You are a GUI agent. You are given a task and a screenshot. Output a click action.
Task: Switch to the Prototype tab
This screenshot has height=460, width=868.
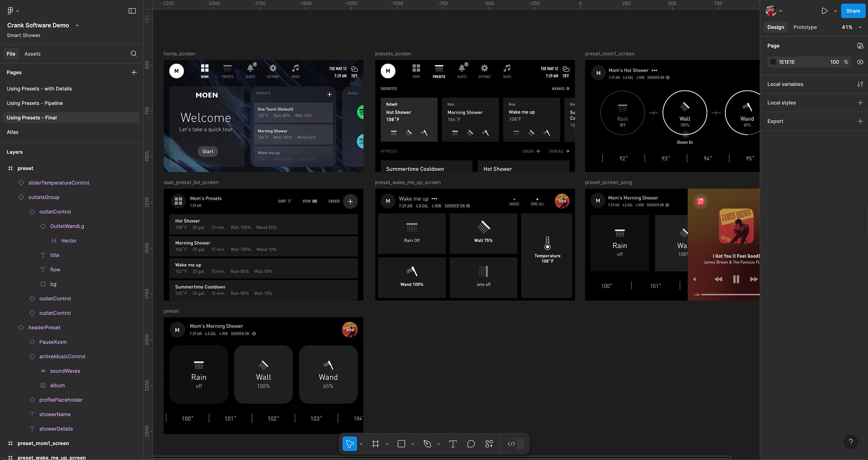click(x=805, y=27)
